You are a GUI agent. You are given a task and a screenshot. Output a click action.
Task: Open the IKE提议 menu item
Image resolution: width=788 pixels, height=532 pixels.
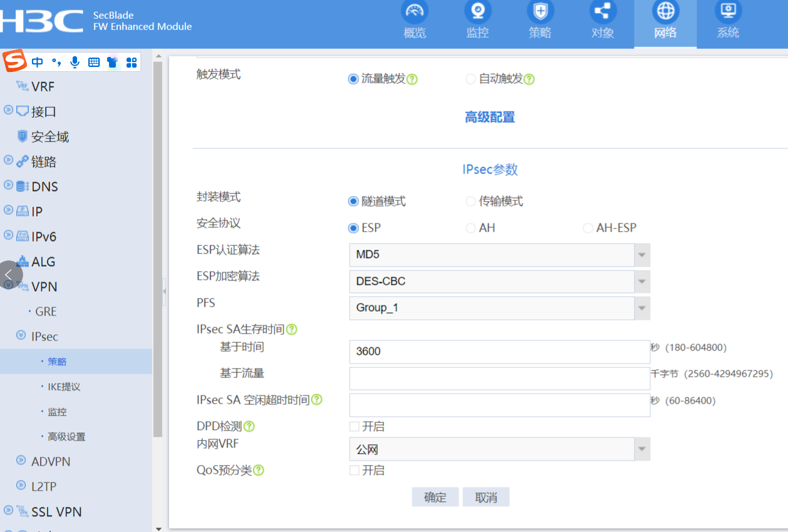(64, 387)
